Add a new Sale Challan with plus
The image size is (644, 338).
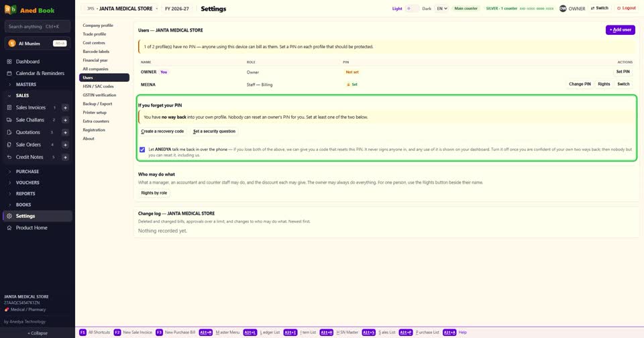tap(65, 120)
